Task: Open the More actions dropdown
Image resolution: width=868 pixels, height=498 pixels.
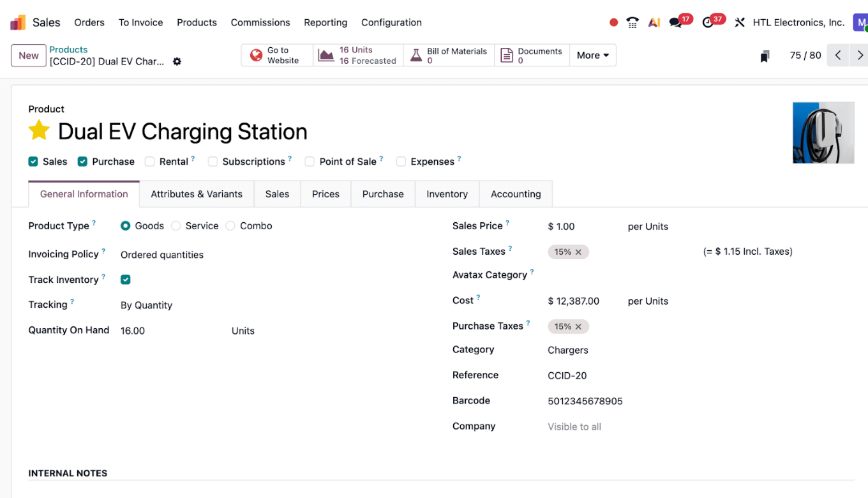Action: click(592, 55)
